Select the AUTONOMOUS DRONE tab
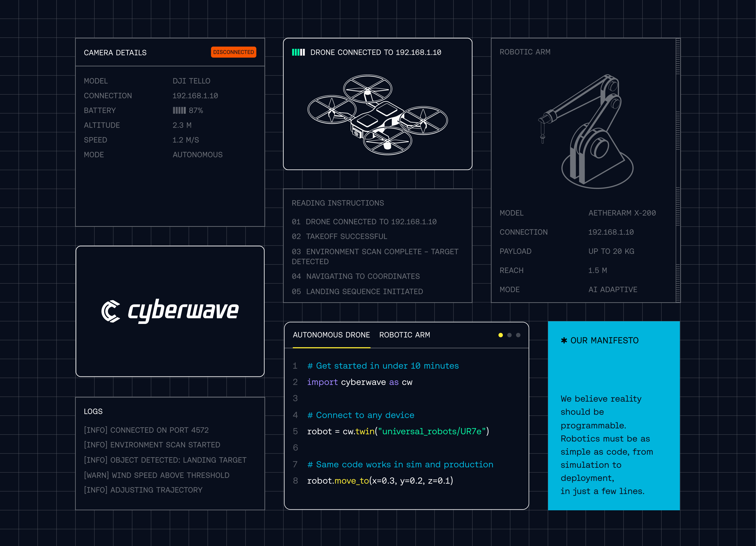Image resolution: width=756 pixels, height=546 pixels. click(331, 335)
